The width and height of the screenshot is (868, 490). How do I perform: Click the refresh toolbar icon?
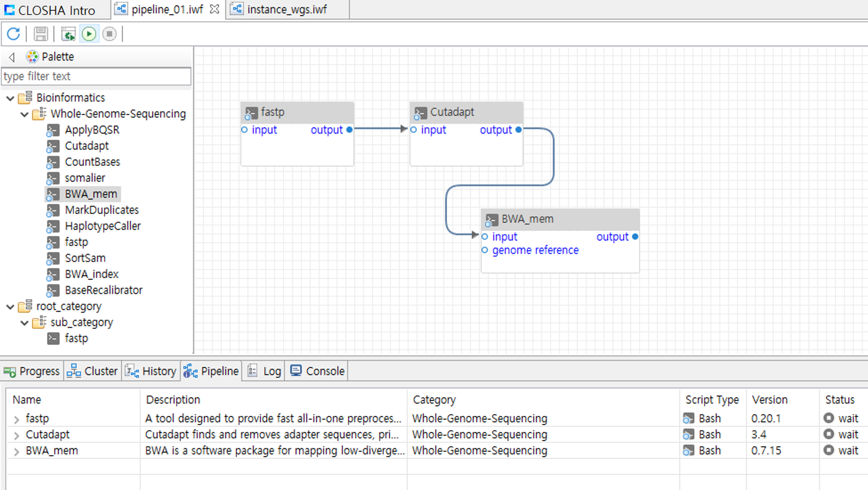click(x=14, y=34)
